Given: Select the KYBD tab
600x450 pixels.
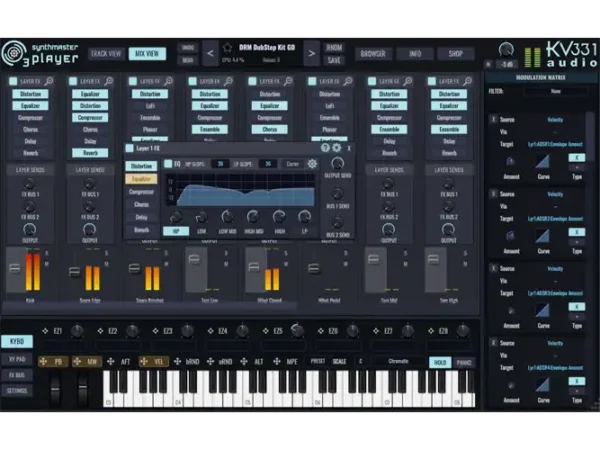Looking at the screenshot, I should [17, 341].
